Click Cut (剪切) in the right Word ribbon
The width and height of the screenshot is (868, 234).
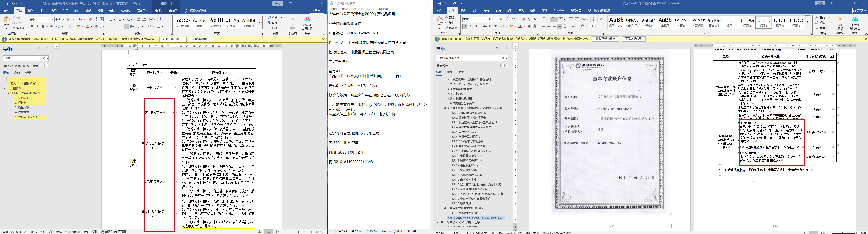click(x=449, y=17)
